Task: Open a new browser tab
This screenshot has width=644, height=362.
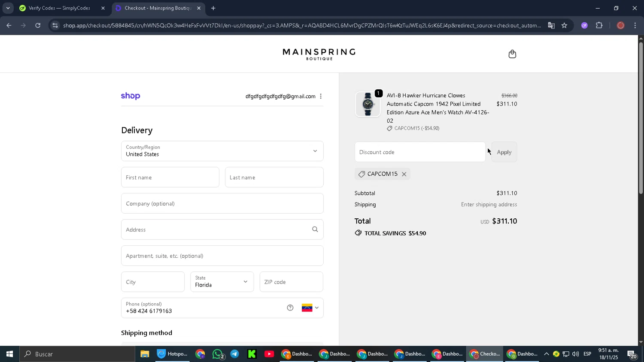Action: point(213,8)
